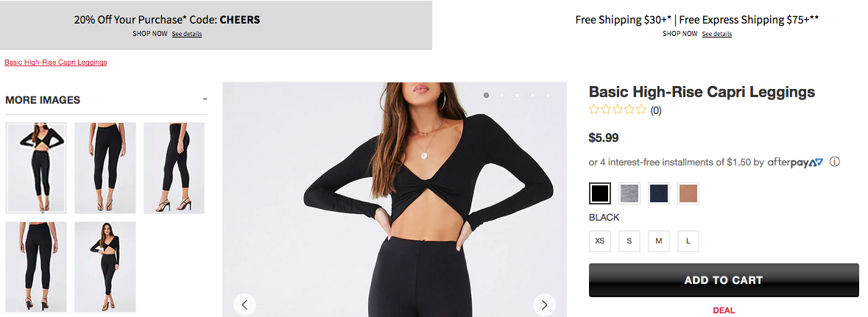Collapse the More Images section
The width and height of the screenshot is (868, 317).
coord(205,99)
